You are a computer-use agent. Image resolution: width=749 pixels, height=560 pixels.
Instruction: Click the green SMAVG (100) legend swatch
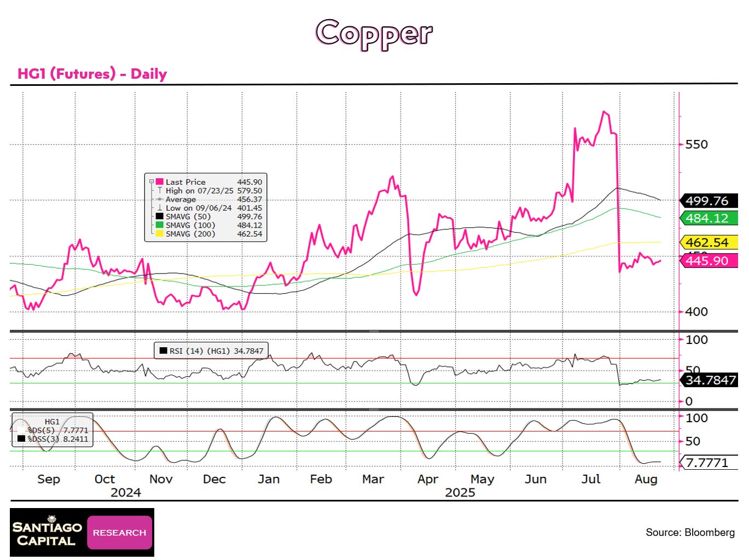click(160, 225)
